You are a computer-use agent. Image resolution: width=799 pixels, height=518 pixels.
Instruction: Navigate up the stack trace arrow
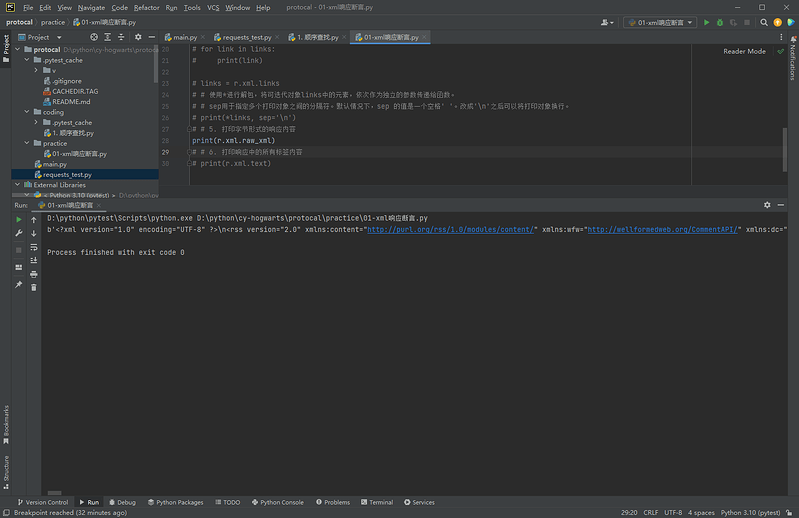click(34, 220)
